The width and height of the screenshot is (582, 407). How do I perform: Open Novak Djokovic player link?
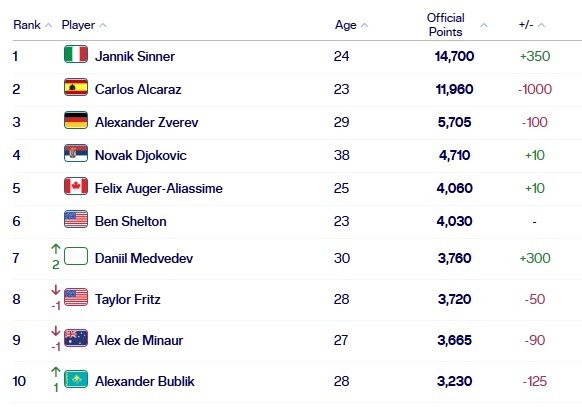click(141, 155)
